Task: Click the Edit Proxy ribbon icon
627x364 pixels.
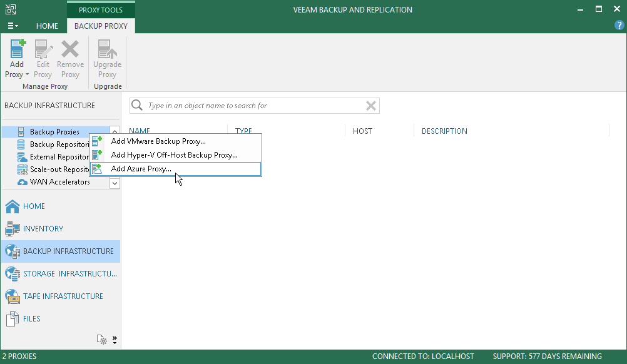Action: (x=43, y=48)
